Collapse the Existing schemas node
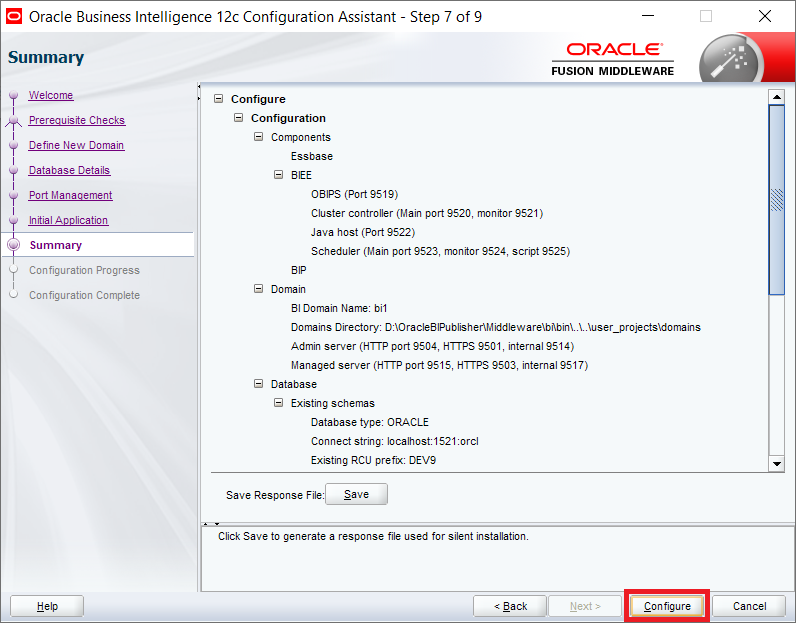 click(279, 403)
